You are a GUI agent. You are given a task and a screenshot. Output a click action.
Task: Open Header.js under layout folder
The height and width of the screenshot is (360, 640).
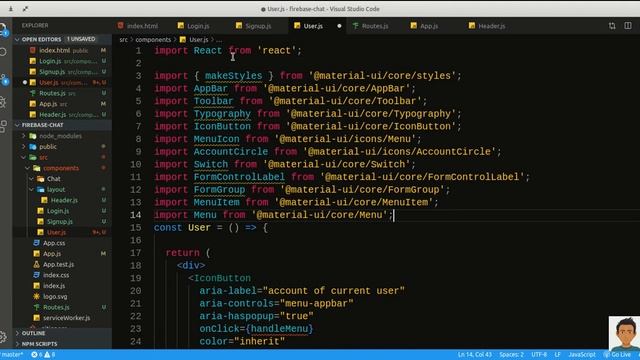64,200
